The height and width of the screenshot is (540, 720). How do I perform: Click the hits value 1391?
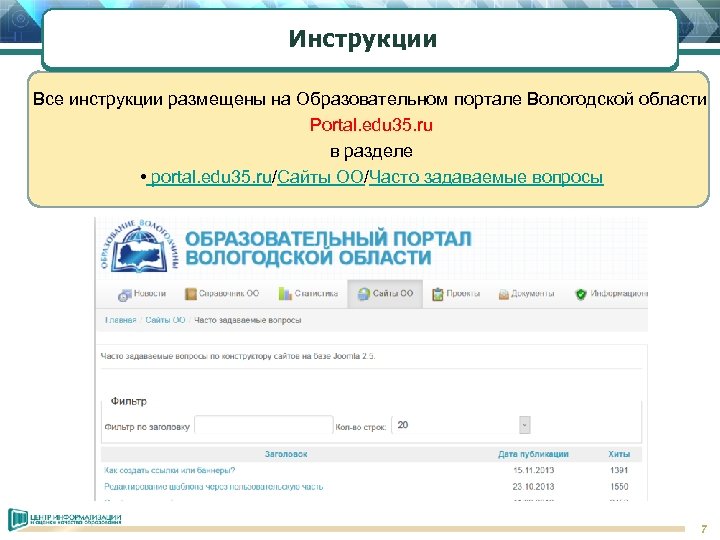pos(619,470)
